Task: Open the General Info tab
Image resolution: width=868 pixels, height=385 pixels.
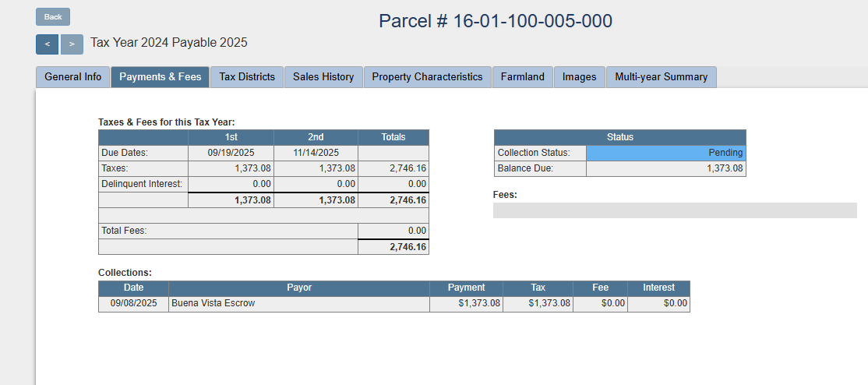Action: [x=73, y=77]
